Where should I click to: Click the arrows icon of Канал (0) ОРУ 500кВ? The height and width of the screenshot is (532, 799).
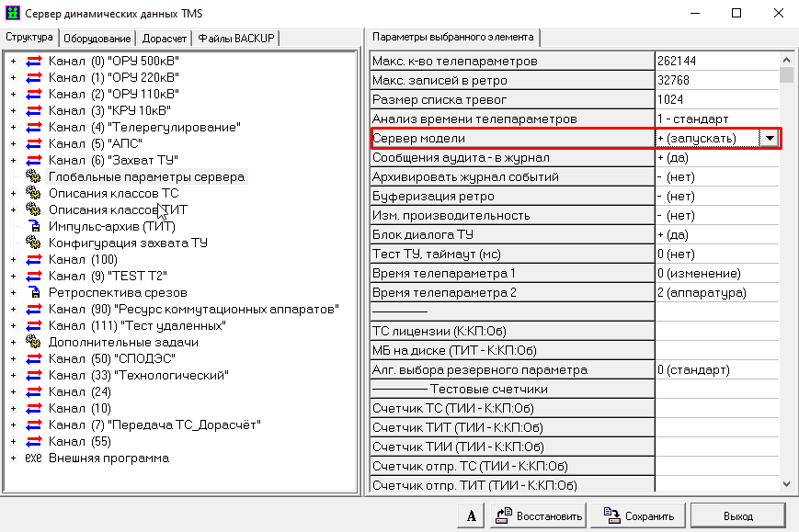pos(33,61)
